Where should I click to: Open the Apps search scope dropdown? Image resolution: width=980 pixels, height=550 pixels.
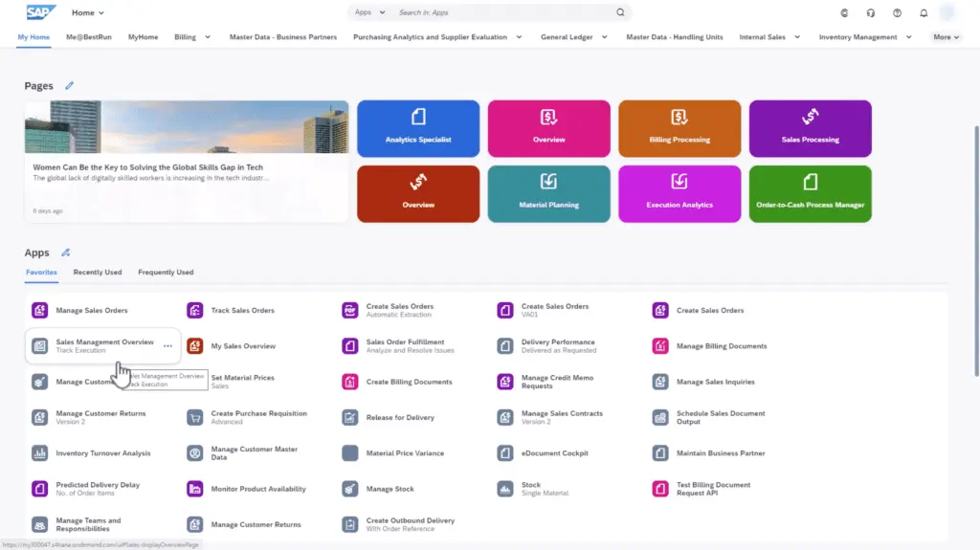coord(369,12)
